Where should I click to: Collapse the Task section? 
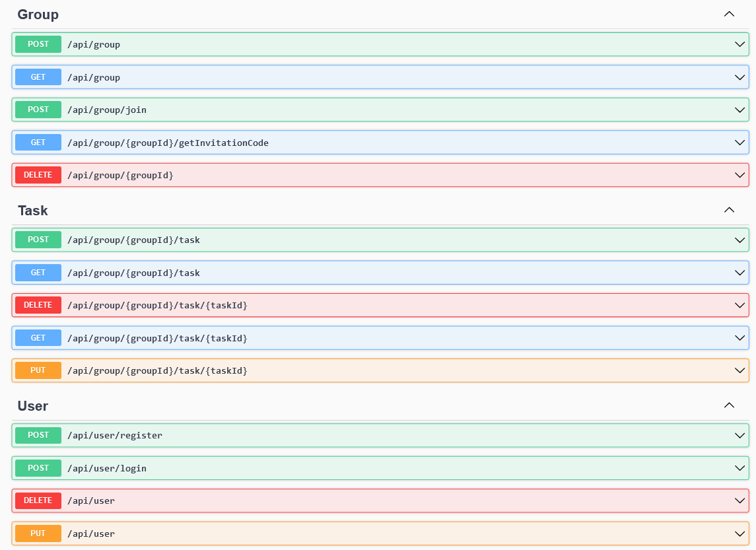click(x=729, y=209)
